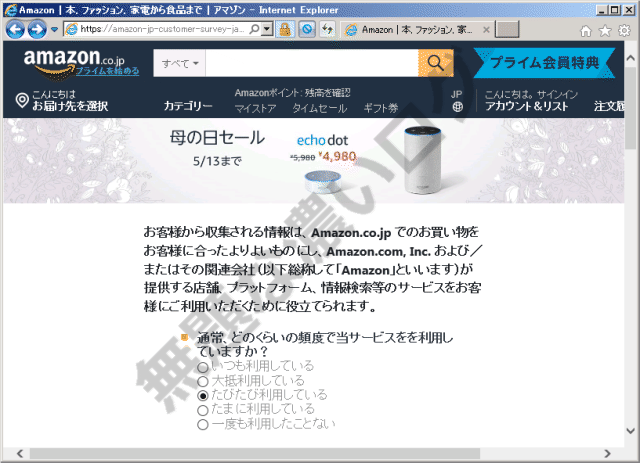Open the マイストア menu item
Viewport: 640px width, 463px height.
(x=256, y=108)
